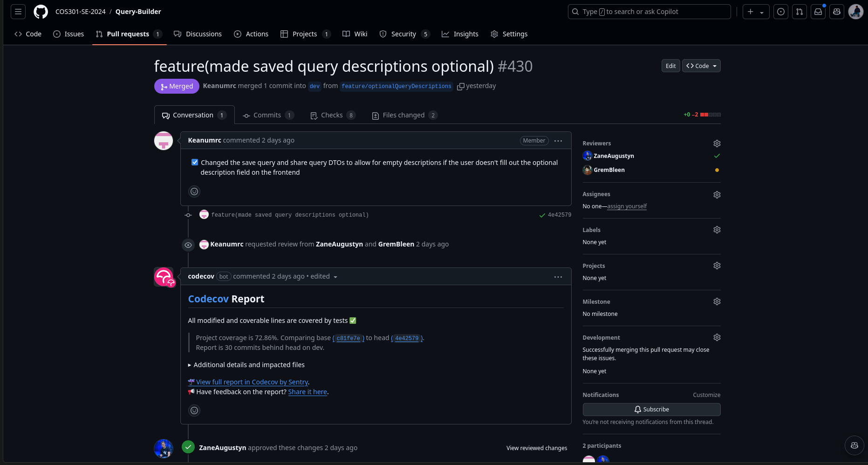
Task: Add reaction to Keanumrc's comment
Action: [194, 191]
